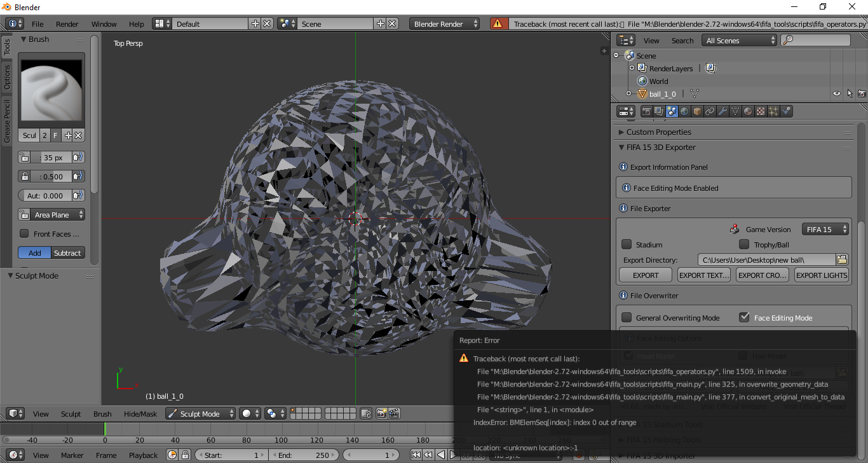Jump to first frame playback button

pos(416,455)
